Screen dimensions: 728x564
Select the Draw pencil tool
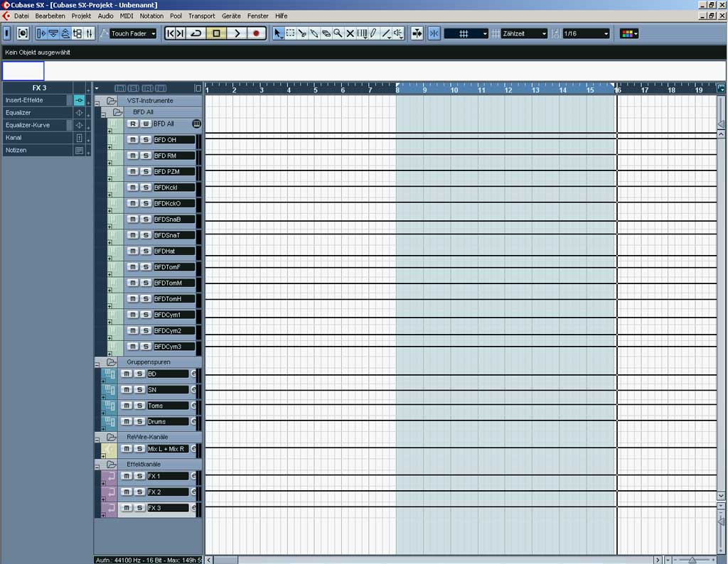374,33
